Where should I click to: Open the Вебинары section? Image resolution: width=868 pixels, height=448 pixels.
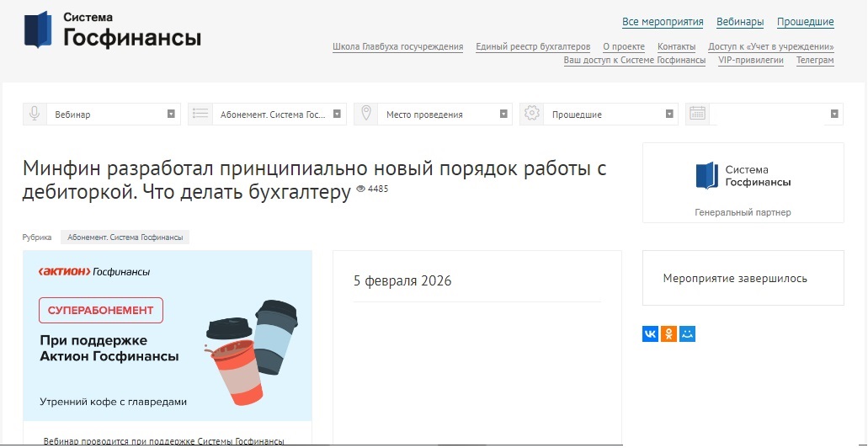(740, 22)
